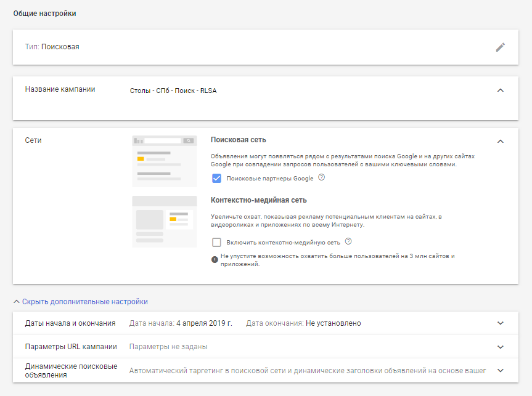Click the Параметры не заданы text

168,347
